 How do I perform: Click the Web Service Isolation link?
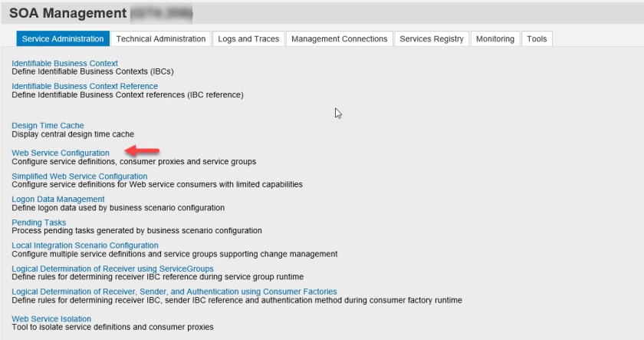tap(51, 319)
